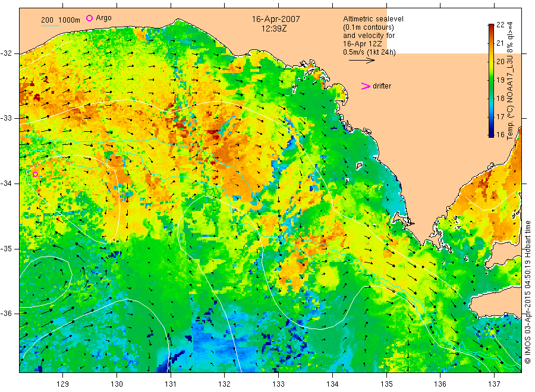Click the '0.5m/s (1kt 24h)' scale text

pyautogui.click(x=370, y=52)
